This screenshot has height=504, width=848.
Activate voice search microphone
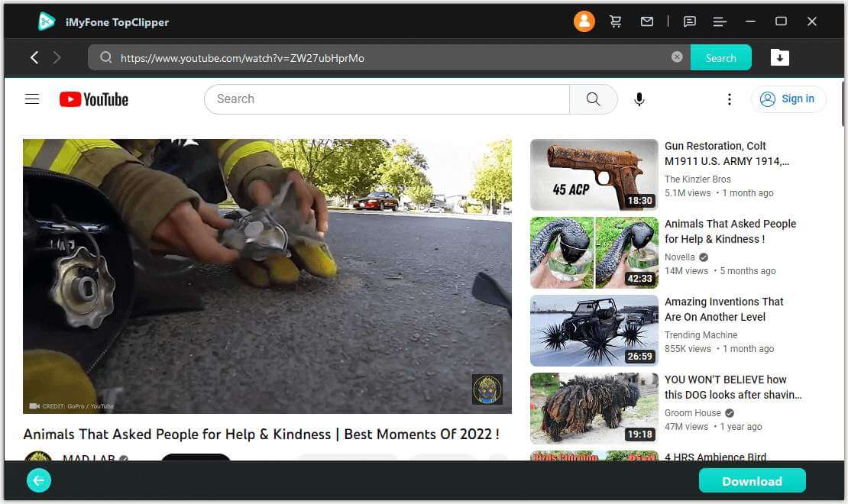pyautogui.click(x=639, y=99)
